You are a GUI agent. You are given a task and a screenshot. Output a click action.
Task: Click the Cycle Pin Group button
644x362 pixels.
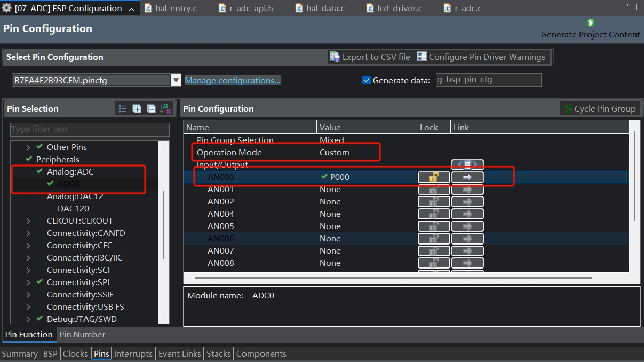pyautogui.click(x=599, y=109)
